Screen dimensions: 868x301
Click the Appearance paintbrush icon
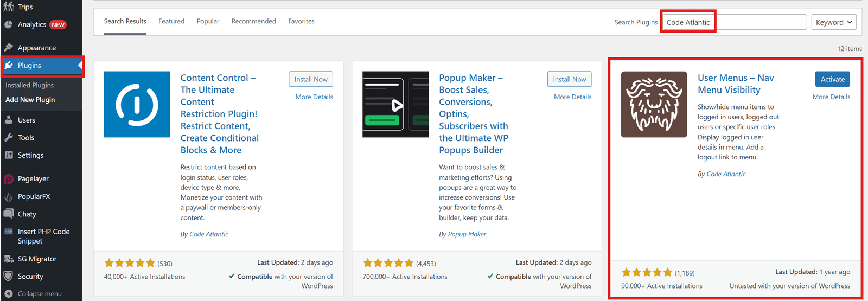click(x=8, y=48)
